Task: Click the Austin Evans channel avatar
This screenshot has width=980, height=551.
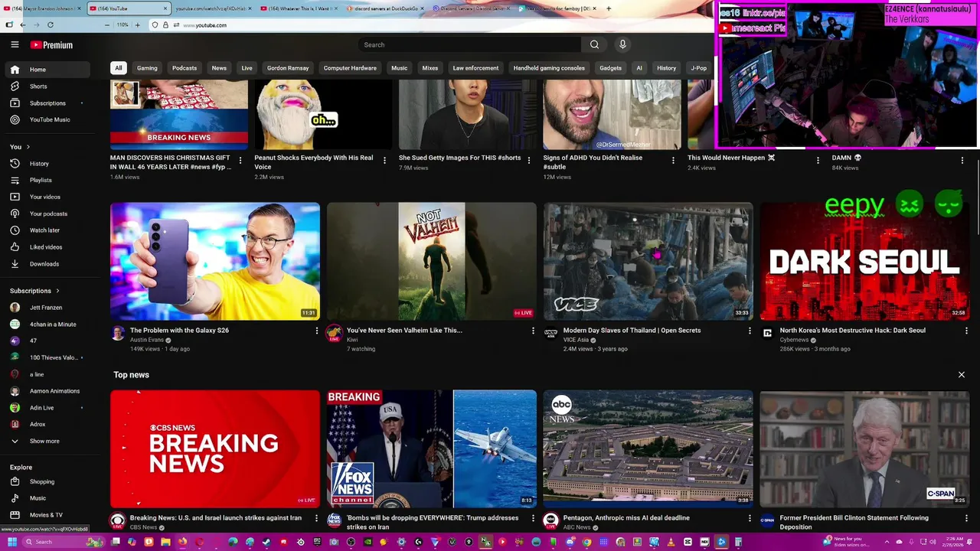Action: click(x=118, y=333)
